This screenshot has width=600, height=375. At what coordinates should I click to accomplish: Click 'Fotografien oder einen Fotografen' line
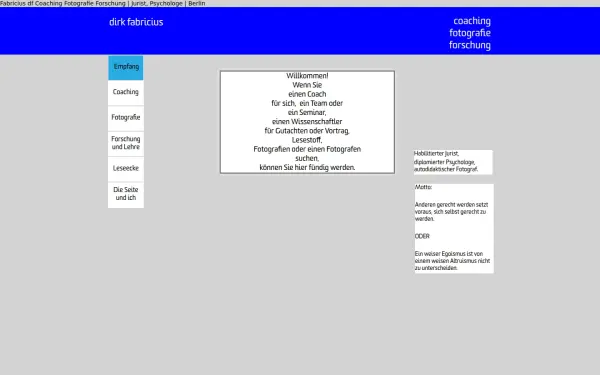tap(307, 149)
